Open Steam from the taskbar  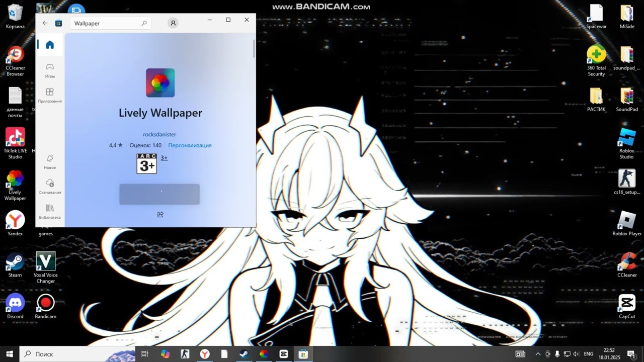pyautogui.click(x=244, y=354)
